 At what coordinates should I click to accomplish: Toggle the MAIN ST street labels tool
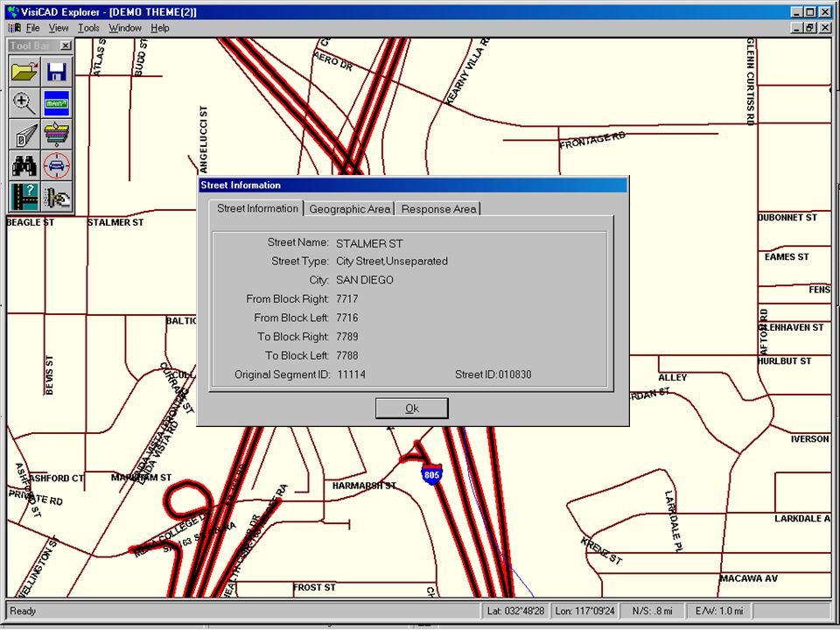coord(56,103)
